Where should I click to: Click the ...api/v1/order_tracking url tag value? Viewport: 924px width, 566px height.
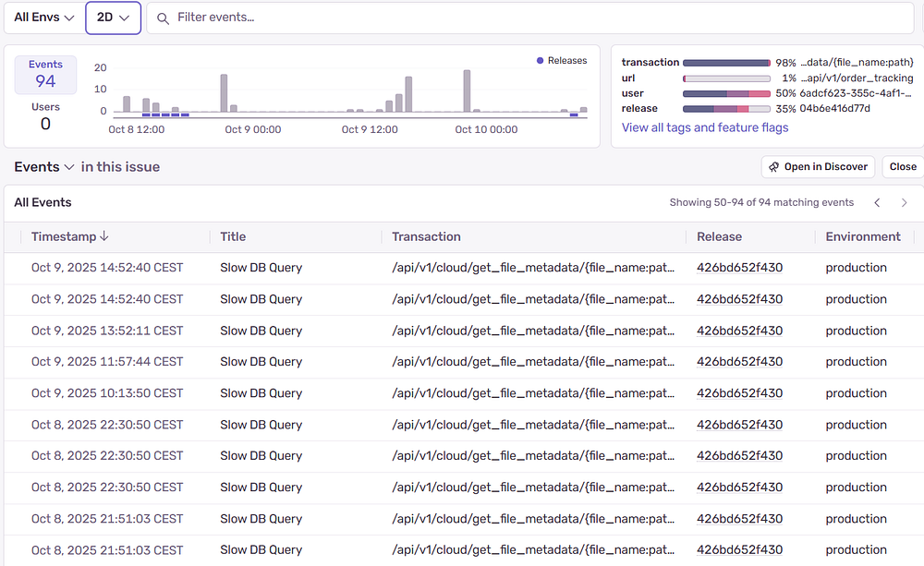point(857,78)
